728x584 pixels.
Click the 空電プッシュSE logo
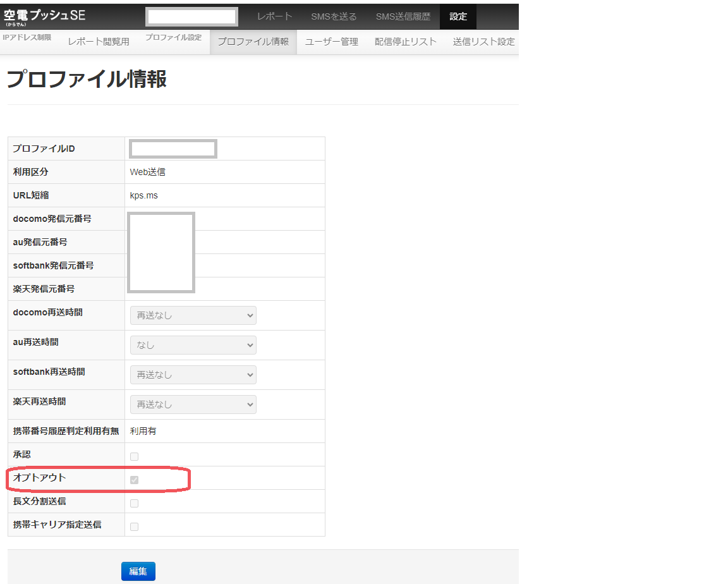[45, 16]
